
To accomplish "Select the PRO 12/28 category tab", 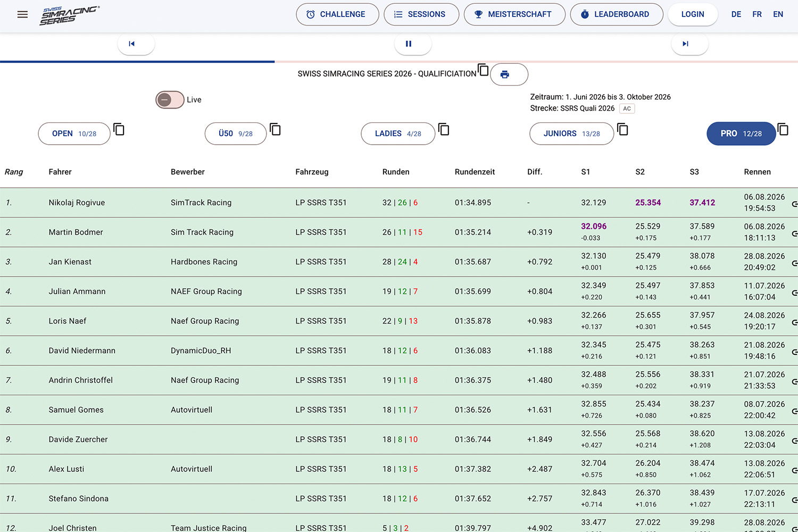I will click(741, 134).
